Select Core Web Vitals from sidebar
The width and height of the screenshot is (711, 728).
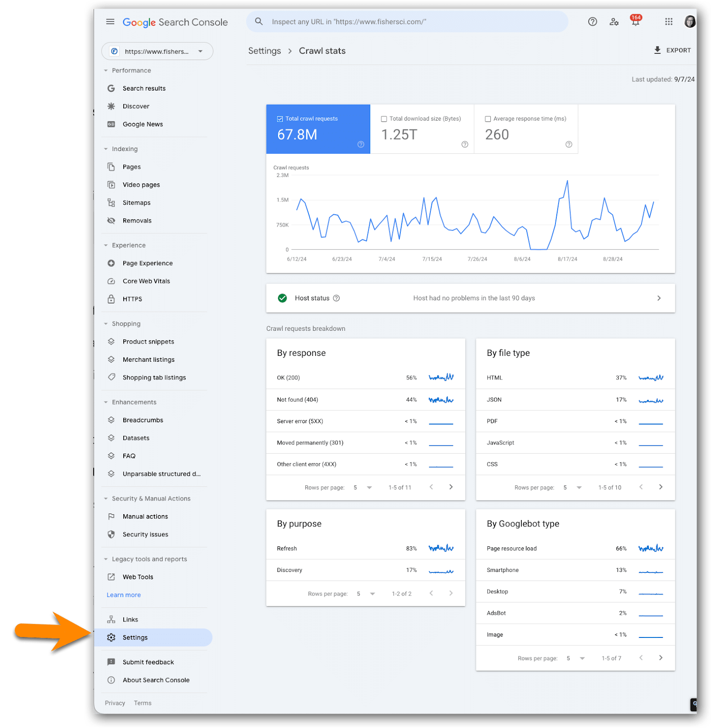coord(146,281)
